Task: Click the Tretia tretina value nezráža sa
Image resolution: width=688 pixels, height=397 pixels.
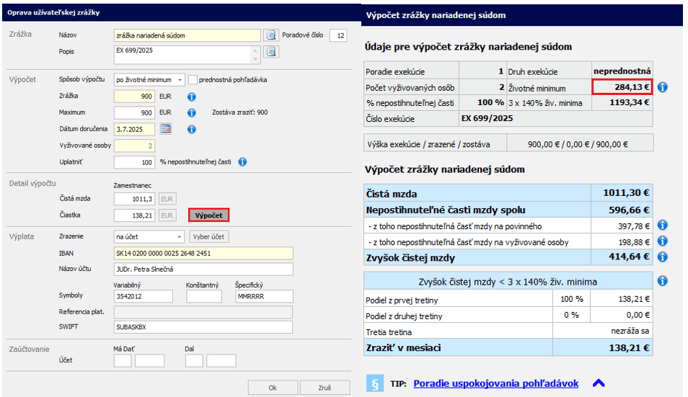Action: click(630, 331)
